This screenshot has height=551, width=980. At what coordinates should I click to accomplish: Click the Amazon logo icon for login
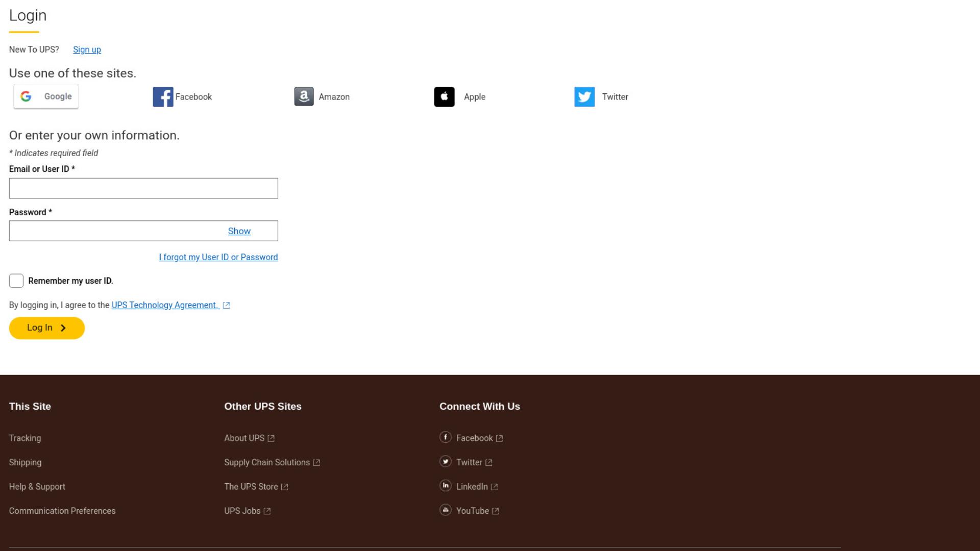click(304, 96)
